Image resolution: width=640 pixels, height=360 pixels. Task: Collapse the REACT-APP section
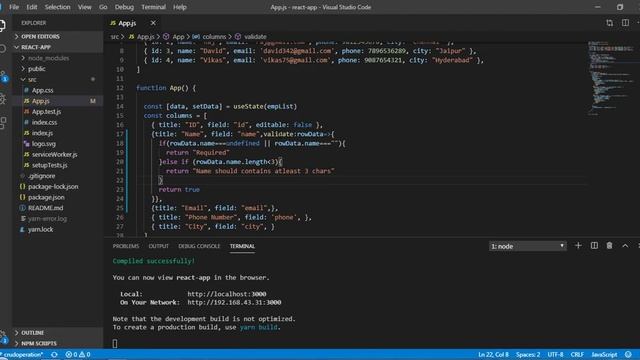pos(36,47)
